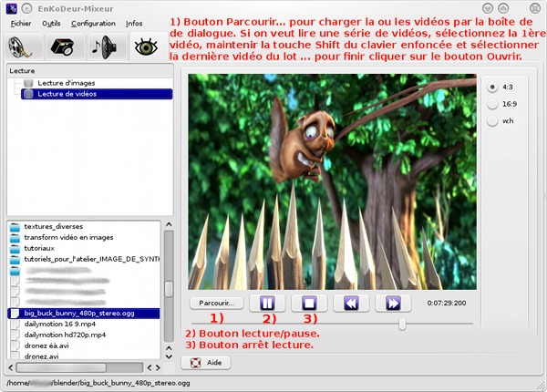Select Lecture de vidéos in the tree
547x392 pixels.
coord(97,94)
